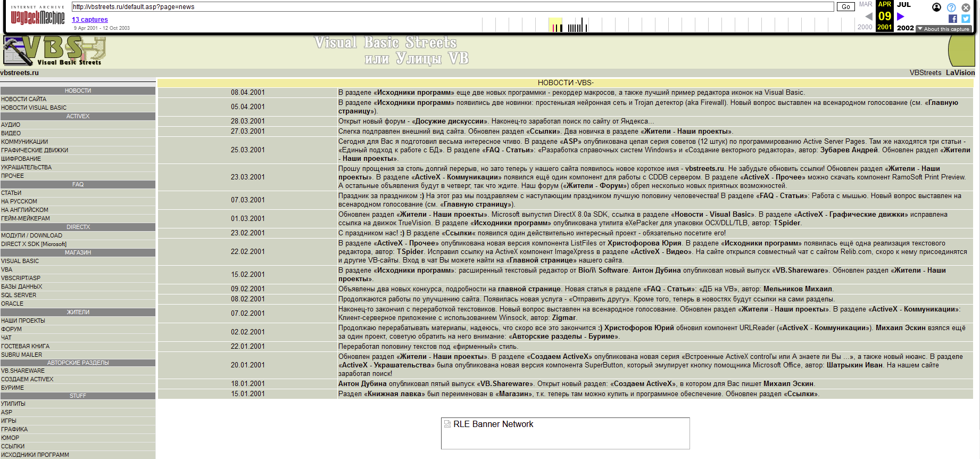Open ГОСТЕВАЯ КНИГА in the sidebar
Screen dimensions: 980x459
click(x=25, y=346)
